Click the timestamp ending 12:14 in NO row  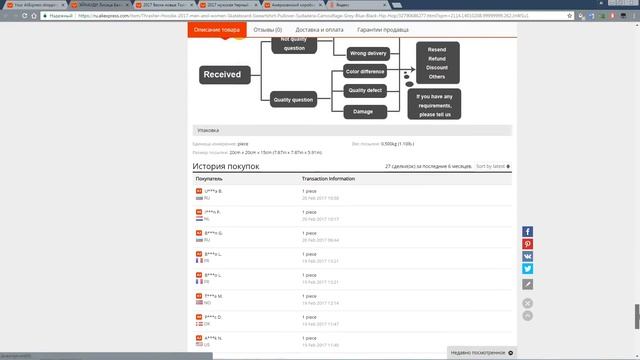320,303
